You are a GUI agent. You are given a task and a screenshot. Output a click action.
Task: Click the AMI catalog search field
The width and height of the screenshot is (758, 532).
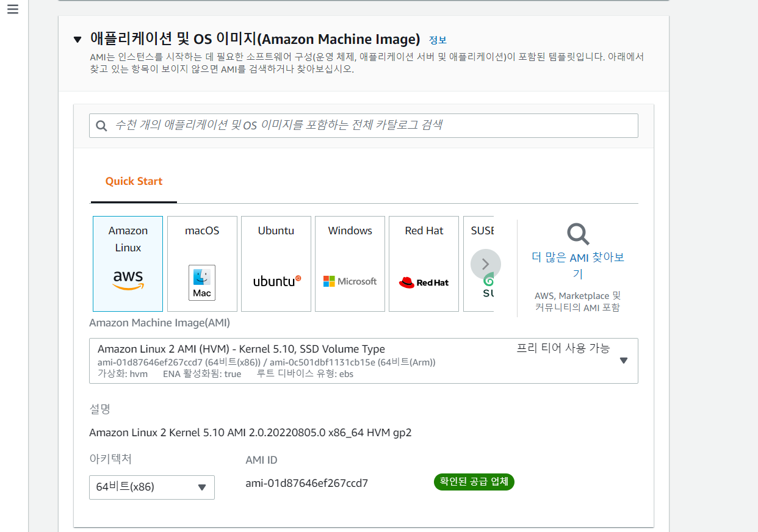(364, 126)
